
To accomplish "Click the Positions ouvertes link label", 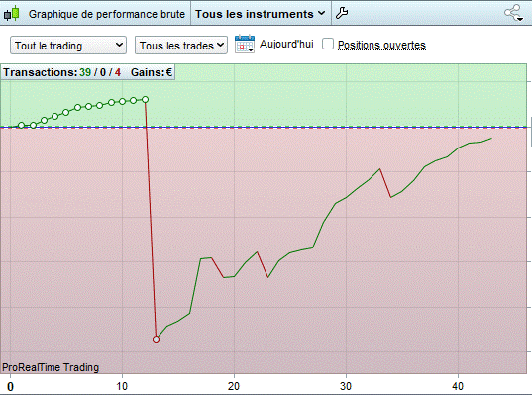I will pos(381,45).
